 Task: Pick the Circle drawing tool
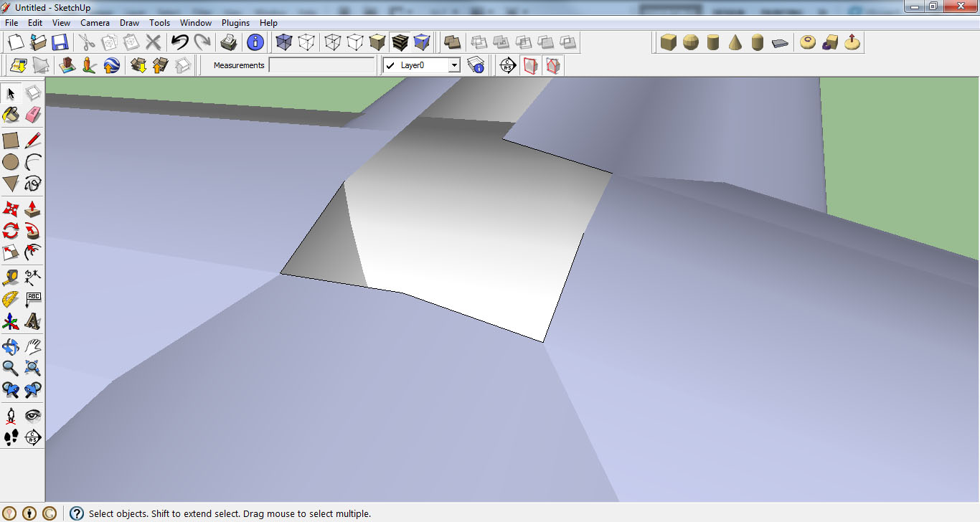point(11,162)
